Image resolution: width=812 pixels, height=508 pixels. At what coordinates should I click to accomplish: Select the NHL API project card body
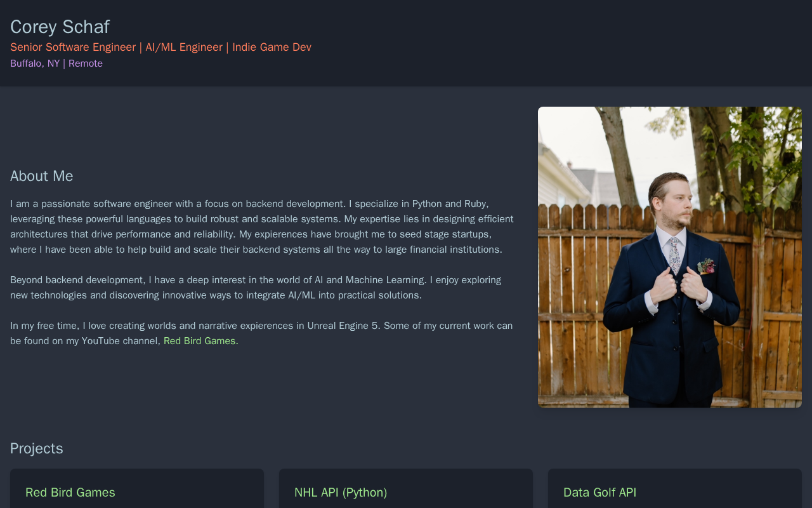[406, 488]
